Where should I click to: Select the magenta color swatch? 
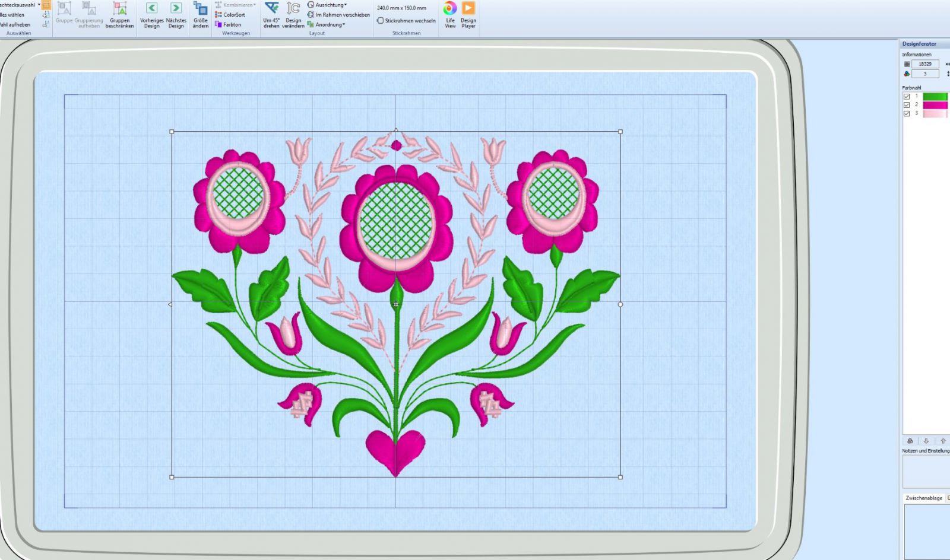935,105
